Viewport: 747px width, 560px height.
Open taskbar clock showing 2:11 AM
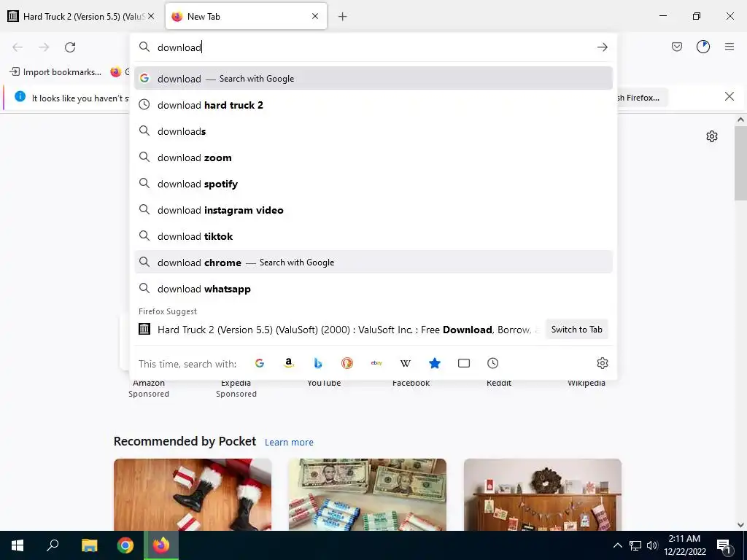[685, 545]
